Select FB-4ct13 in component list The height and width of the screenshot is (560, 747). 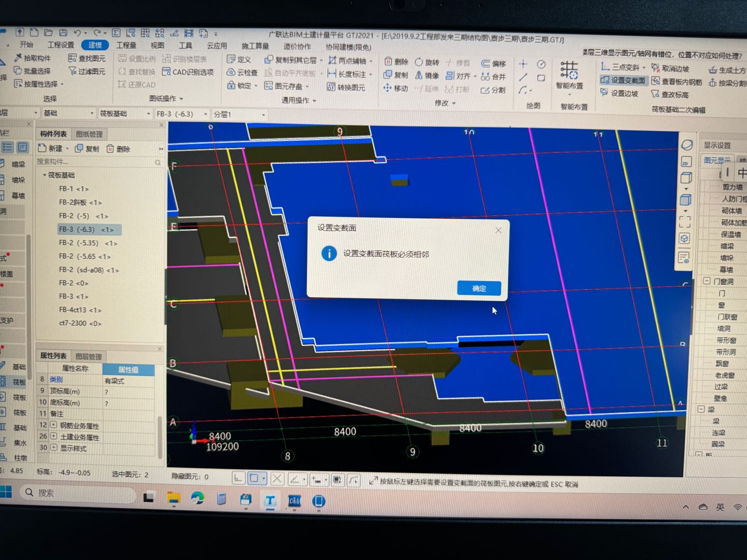tap(80, 310)
